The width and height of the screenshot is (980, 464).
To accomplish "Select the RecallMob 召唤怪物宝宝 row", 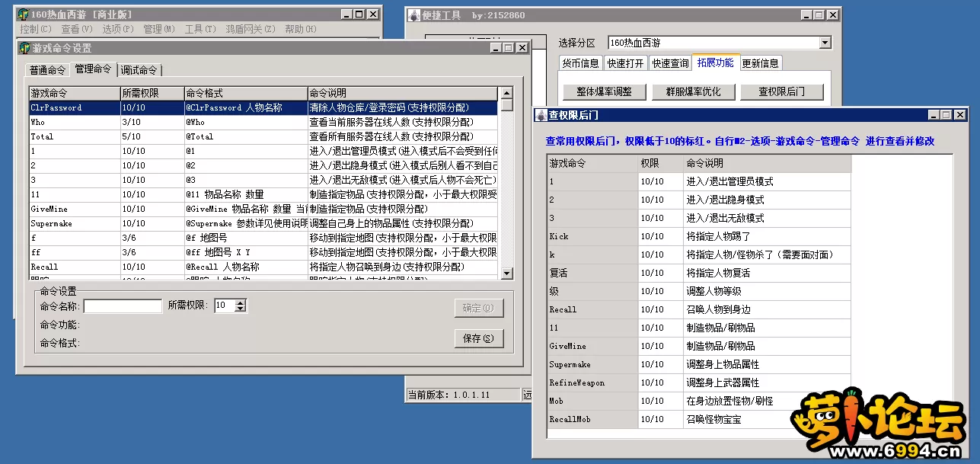I will [699, 419].
